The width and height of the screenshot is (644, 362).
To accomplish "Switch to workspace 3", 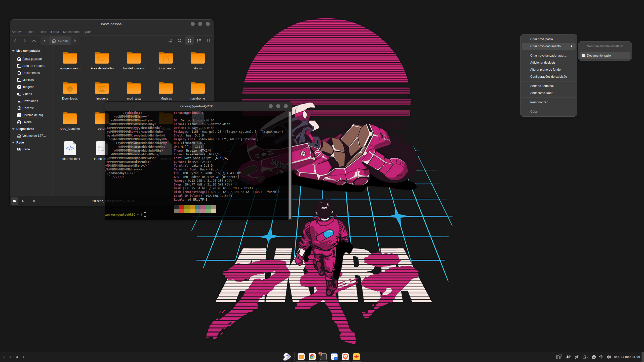I will [17, 357].
